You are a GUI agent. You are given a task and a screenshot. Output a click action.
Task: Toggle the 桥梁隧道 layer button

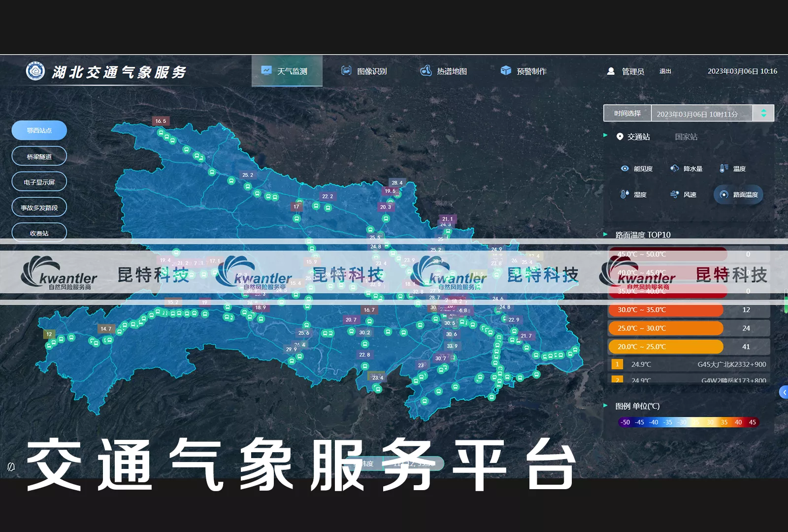[39, 156]
